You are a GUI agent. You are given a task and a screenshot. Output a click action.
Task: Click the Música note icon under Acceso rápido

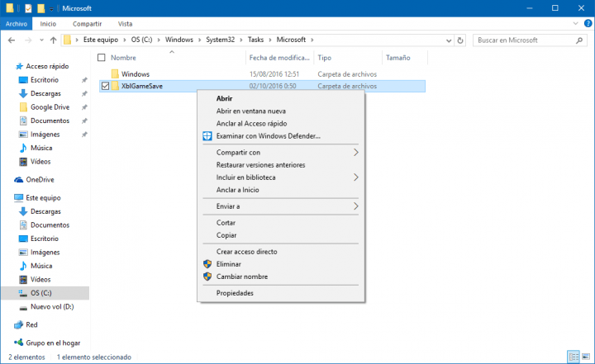click(x=23, y=148)
